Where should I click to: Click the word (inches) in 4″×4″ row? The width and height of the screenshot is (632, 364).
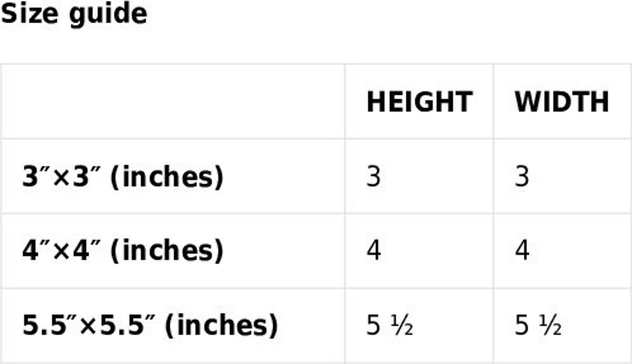pyautogui.click(x=167, y=251)
